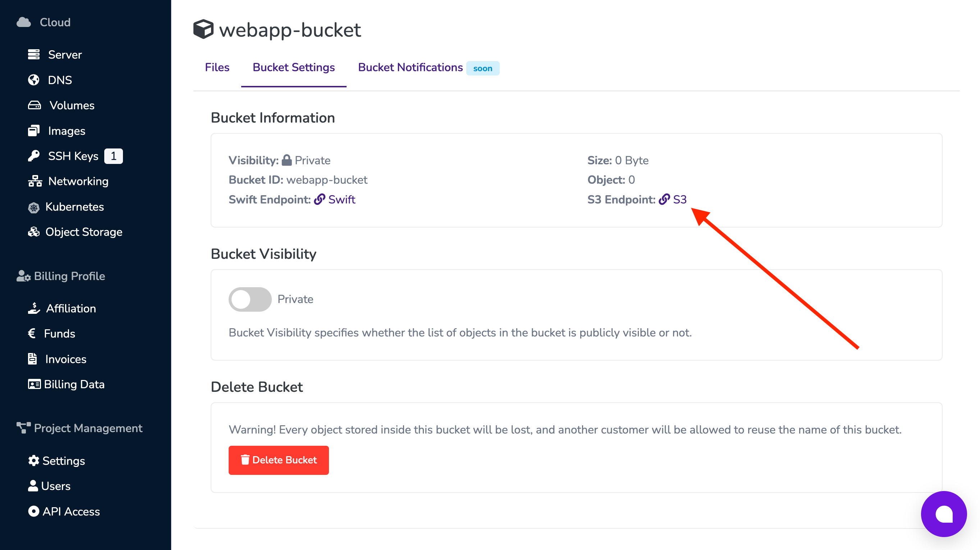The image size is (980, 550).
Task: Click the Images icon in sidebar
Action: click(34, 131)
